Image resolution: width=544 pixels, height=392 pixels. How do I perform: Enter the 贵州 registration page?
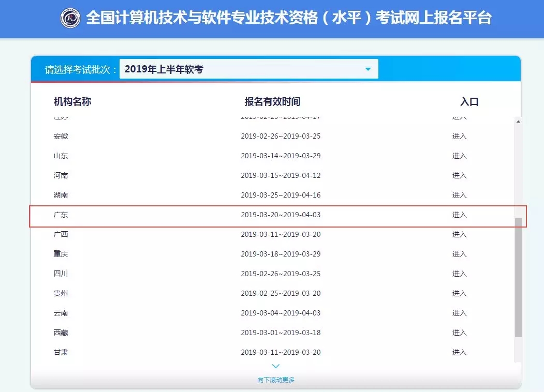459,293
